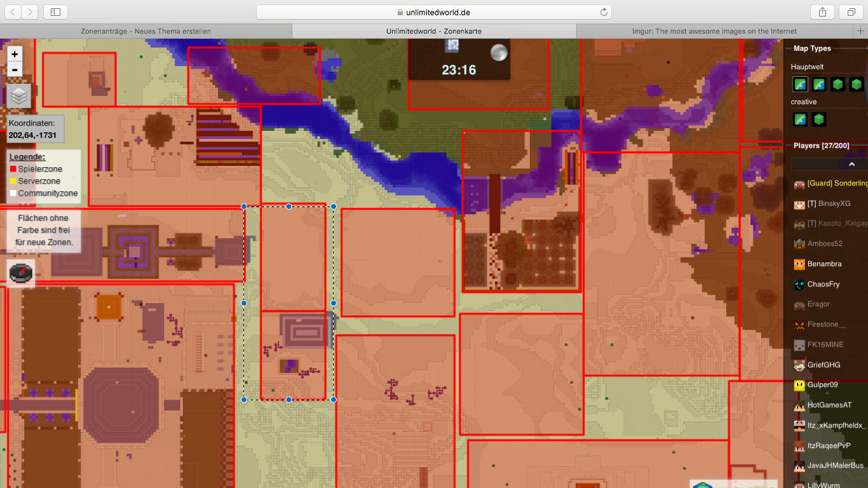Click the compass icon
The image size is (868, 488).
tap(21, 273)
